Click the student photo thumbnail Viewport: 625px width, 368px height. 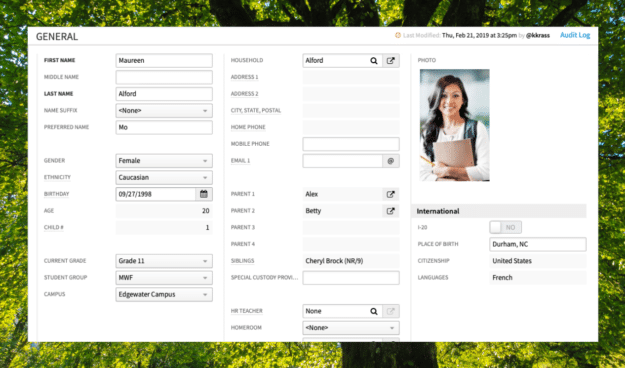pos(454,125)
